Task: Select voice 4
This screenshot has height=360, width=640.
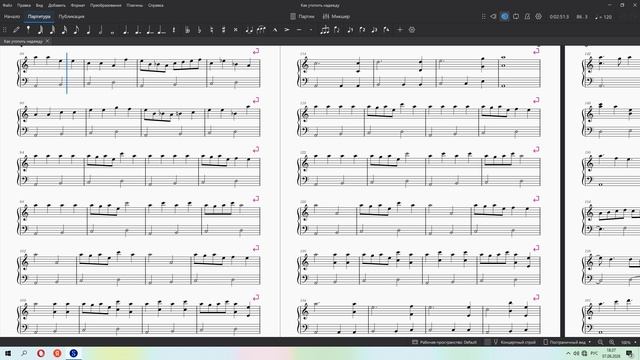Action: [386, 29]
